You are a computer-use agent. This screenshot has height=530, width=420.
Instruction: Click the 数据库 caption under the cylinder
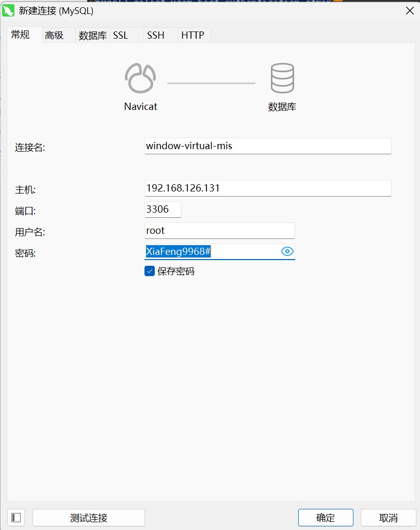(282, 107)
